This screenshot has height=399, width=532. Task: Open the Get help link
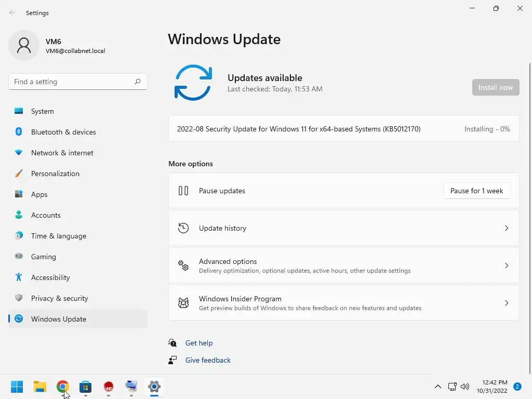[x=199, y=343]
